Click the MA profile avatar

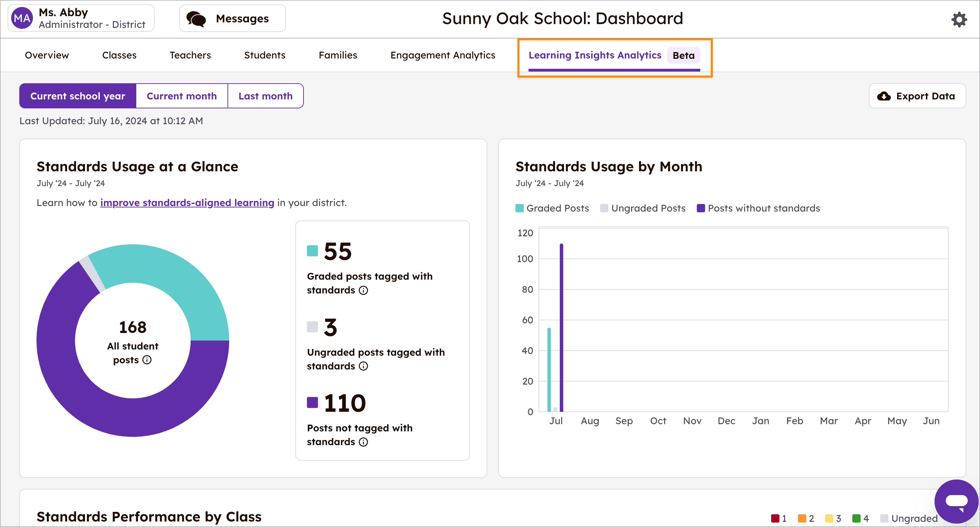pos(22,18)
